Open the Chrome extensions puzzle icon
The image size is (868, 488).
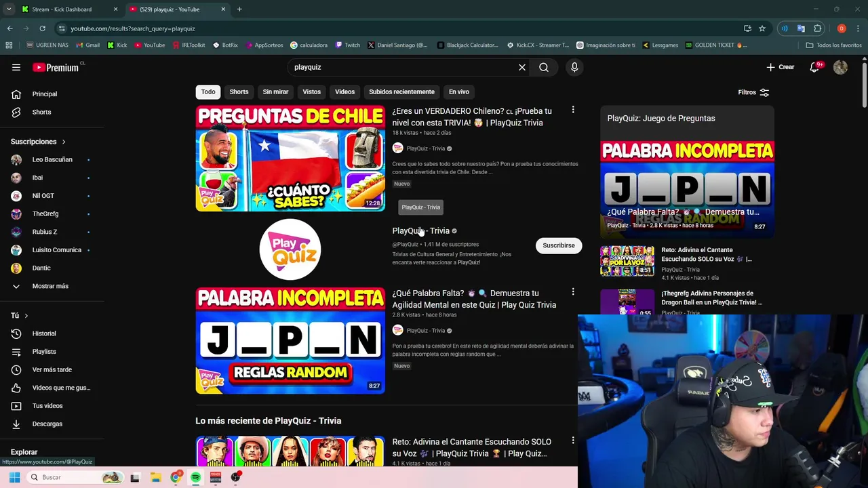tap(818, 28)
